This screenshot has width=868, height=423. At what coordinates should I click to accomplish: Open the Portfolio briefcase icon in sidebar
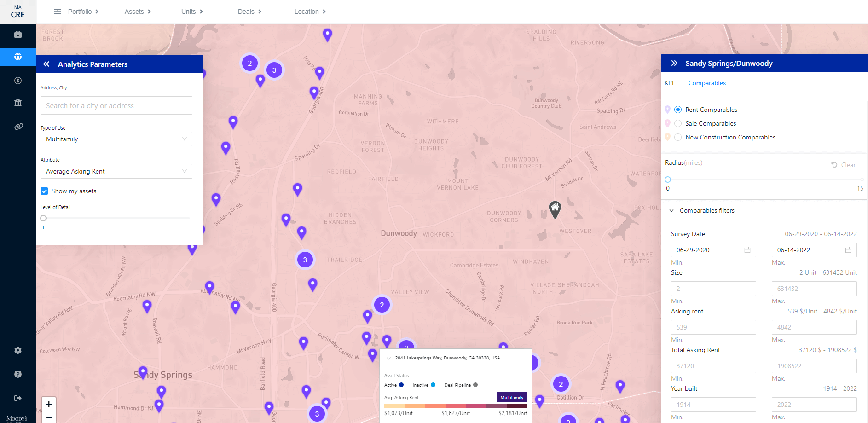click(x=18, y=35)
